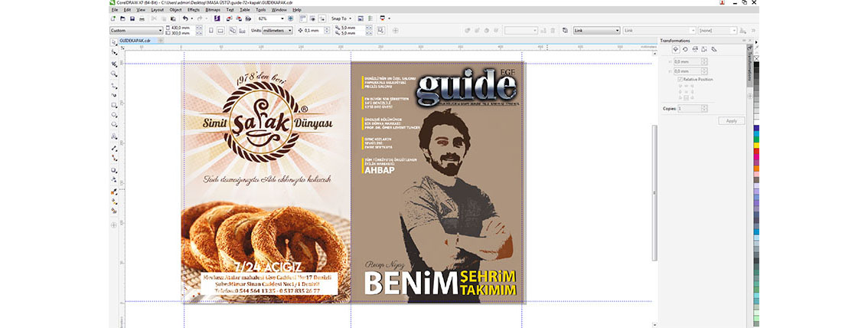Screen dimensions: 868x328
Task: Select the Text tool
Action: 114,136
